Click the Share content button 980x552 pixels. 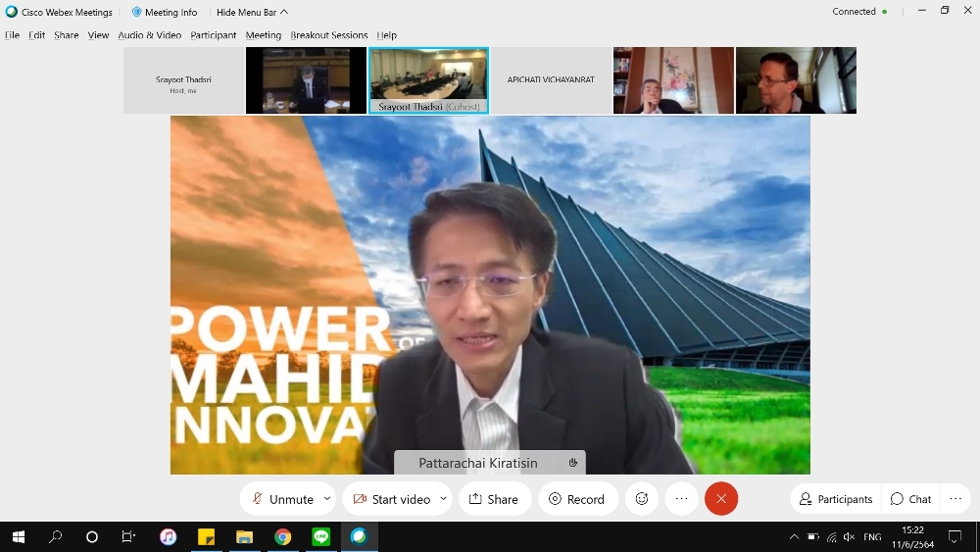(493, 499)
